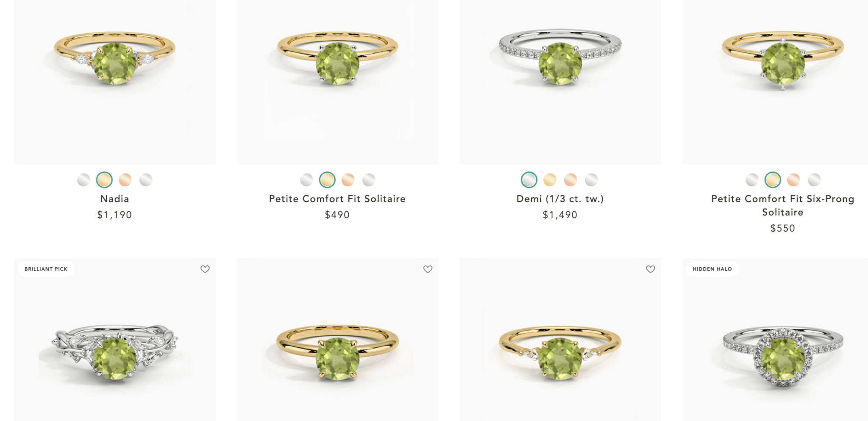Select white gold swatch for Six-Prong Solitaire
This screenshot has width=868, height=421.
click(x=752, y=180)
